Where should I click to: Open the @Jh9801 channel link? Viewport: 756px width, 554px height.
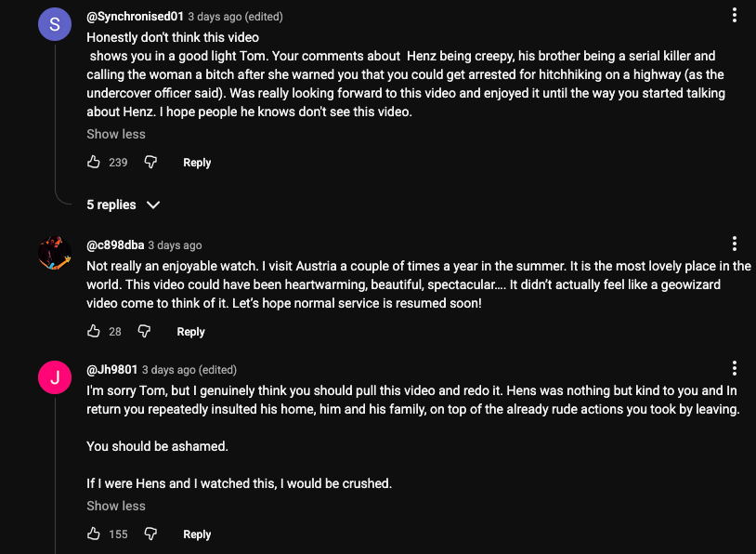point(112,370)
